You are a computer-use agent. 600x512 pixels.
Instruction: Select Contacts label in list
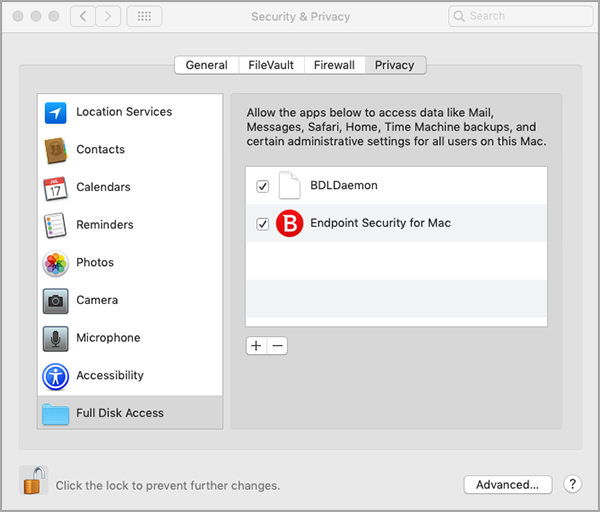pos(101,149)
